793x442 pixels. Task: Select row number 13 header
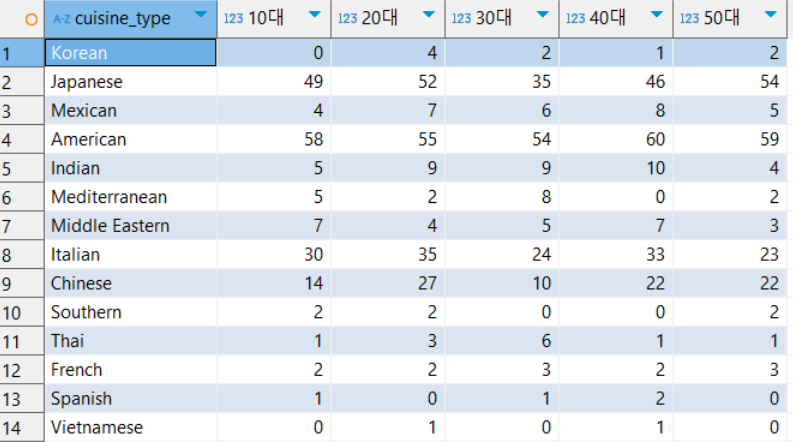click(x=22, y=399)
